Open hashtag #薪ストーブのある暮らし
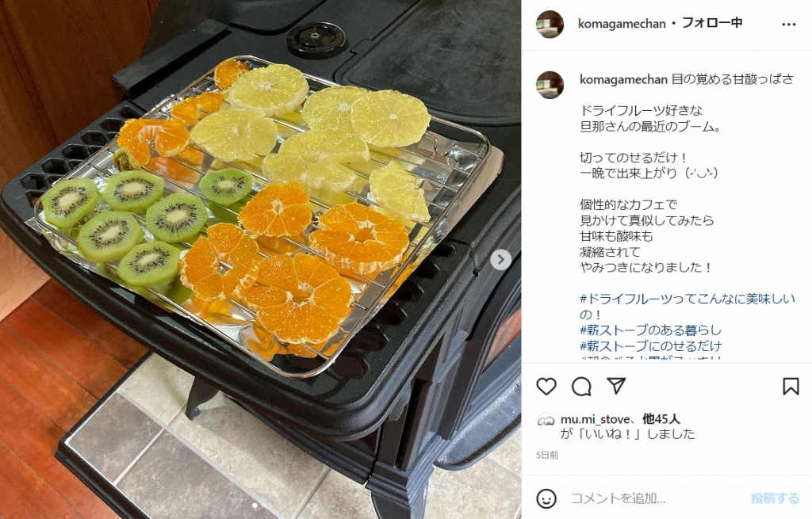Viewport: 812px width, 519px height. click(650, 330)
